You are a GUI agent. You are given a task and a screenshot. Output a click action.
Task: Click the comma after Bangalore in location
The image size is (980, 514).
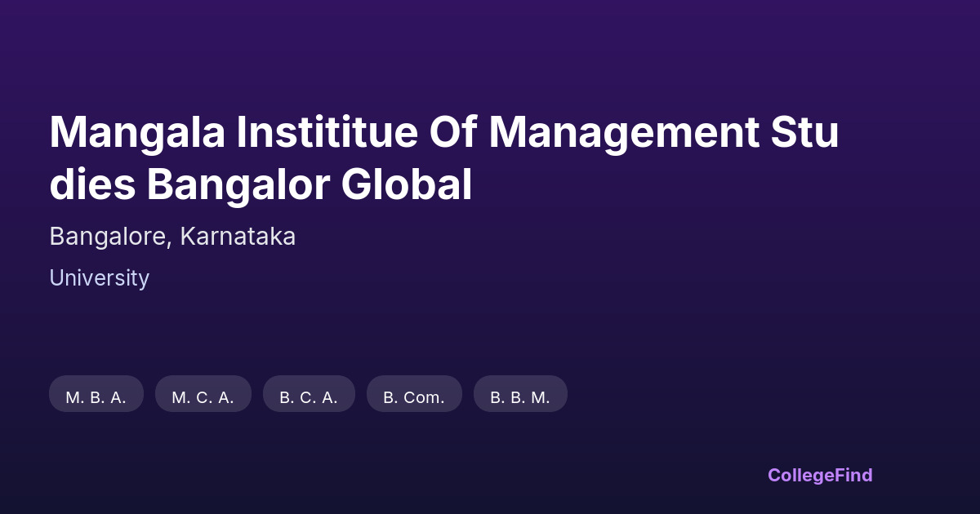point(170,243)
